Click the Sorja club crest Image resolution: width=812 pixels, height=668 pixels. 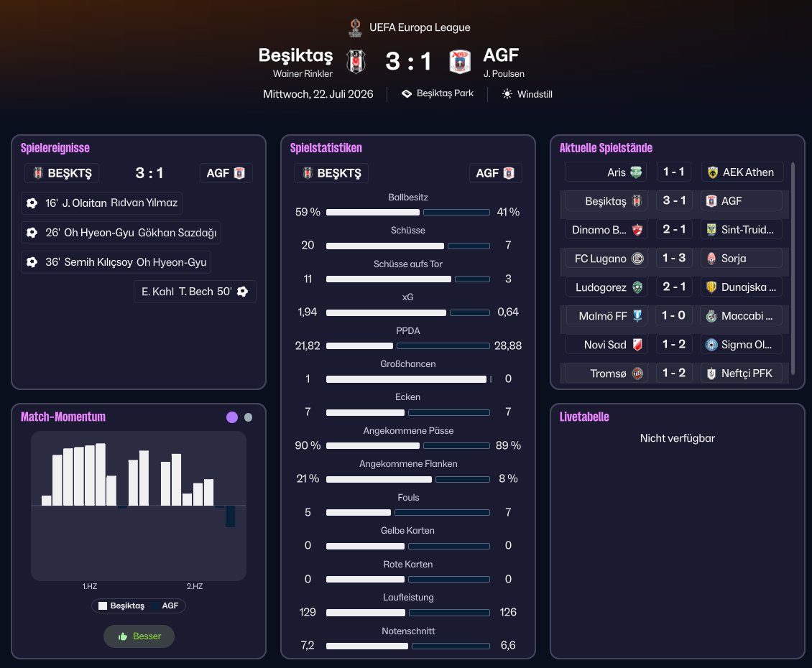711,259
